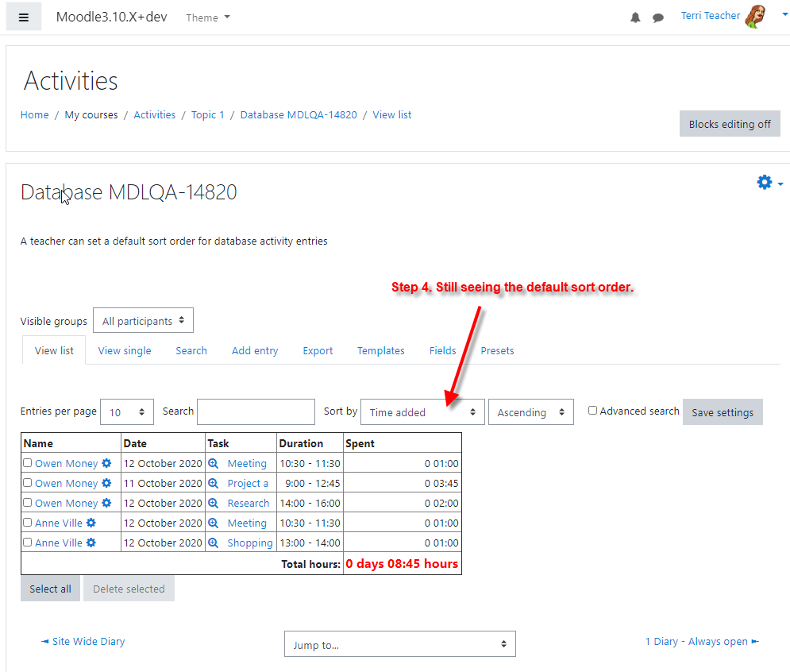Click the View list breadcrumb link

pos(391,114)
